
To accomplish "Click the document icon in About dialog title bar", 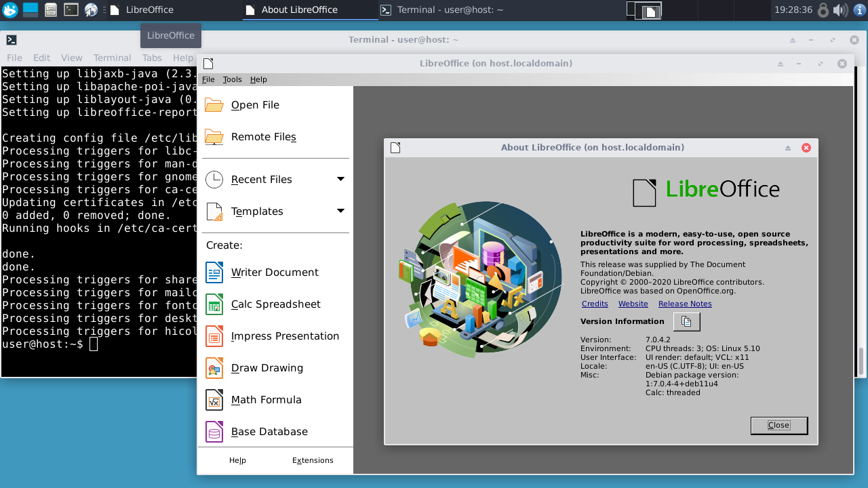I will [395, 148].
